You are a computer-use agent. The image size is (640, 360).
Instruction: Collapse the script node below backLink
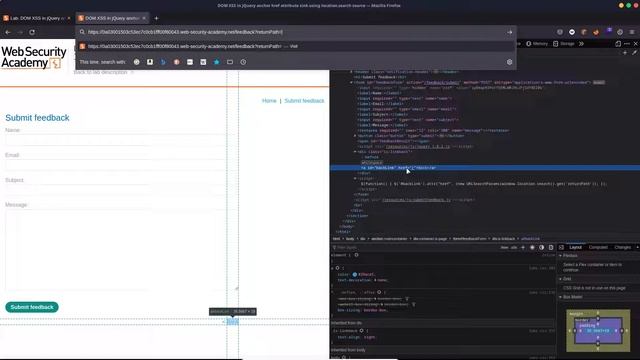pyautogui.click(x=355, y=178)
